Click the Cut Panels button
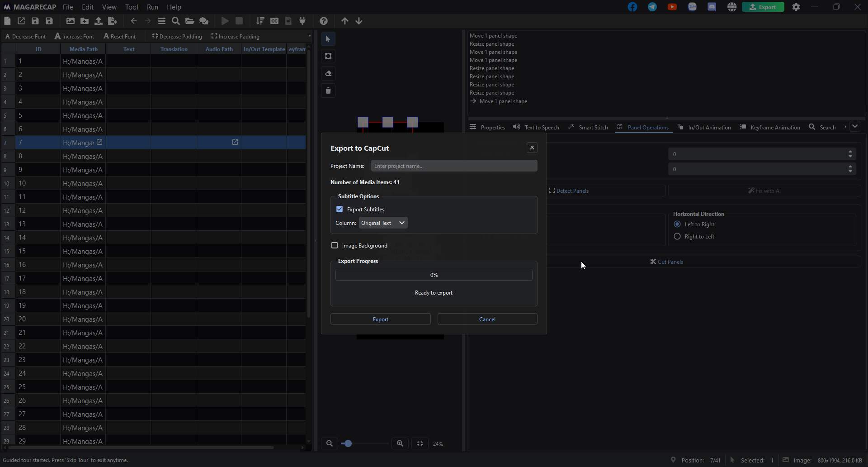The image size is (868, 467). [667, 262]
